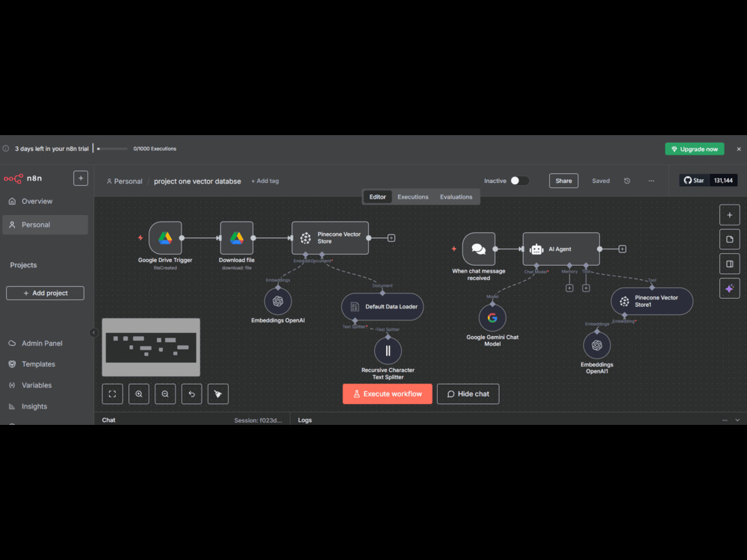This screenshot has height=560, width=747.
Task: Open the workflow history clock icon
Action: pos(627,181)
